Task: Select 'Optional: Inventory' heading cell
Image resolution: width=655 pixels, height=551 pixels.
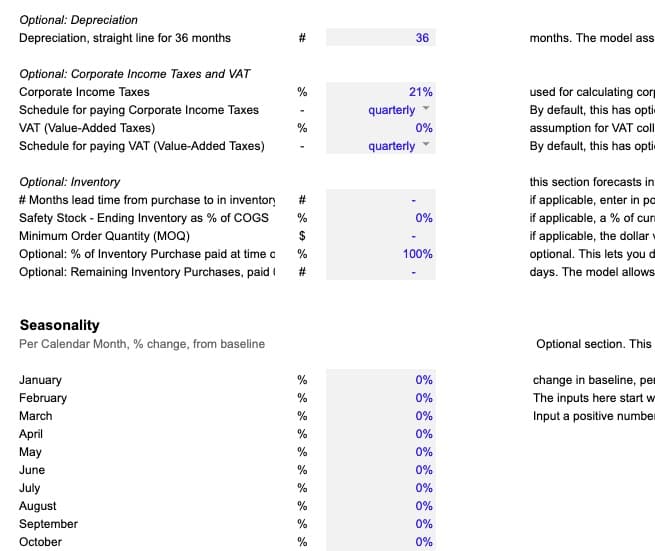Action: [70, 182]
